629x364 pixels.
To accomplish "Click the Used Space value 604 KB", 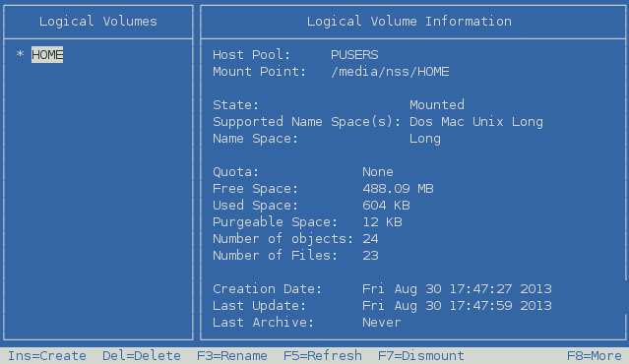I will click(x=386, y=206).
